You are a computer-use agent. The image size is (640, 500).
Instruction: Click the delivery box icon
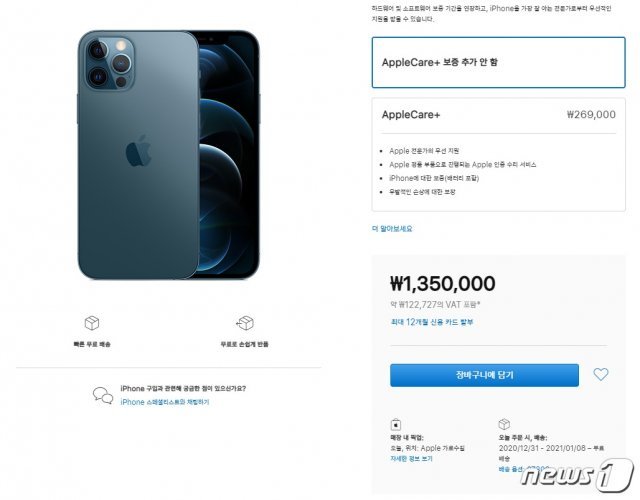504,424
